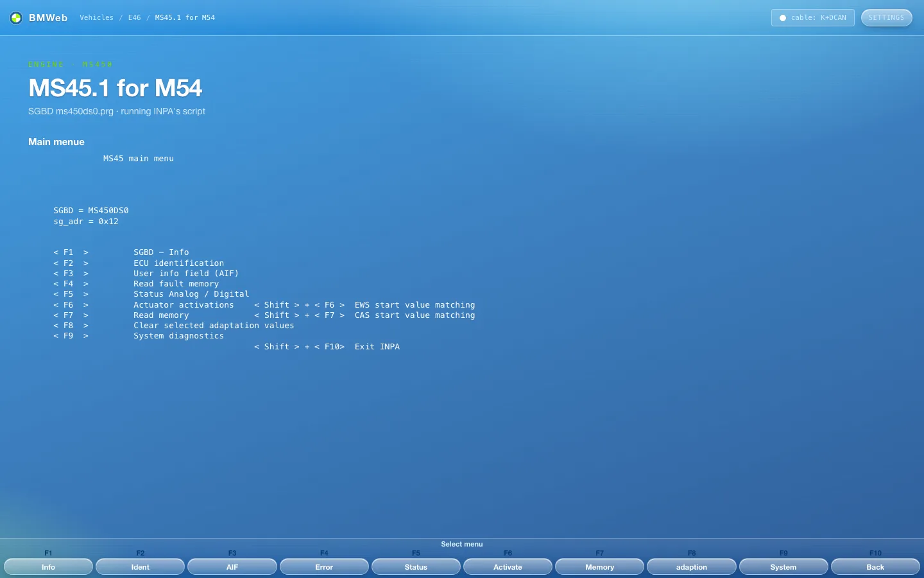Click the 'Status Analog / Digital' line
The width and height of the screenshot is (924, 578).
click(191, 294)
